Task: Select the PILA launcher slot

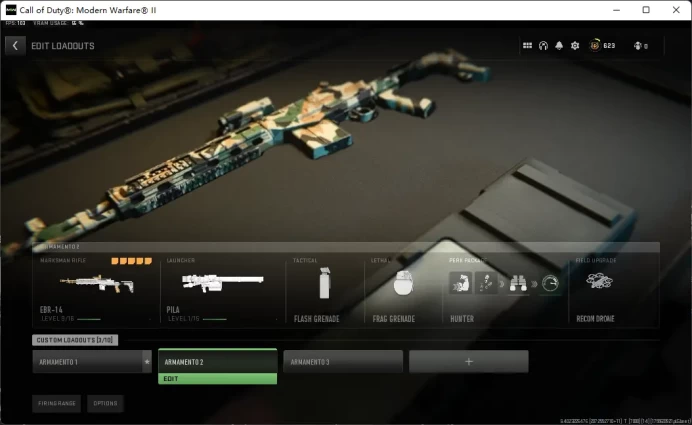Action: click(223, 290)
